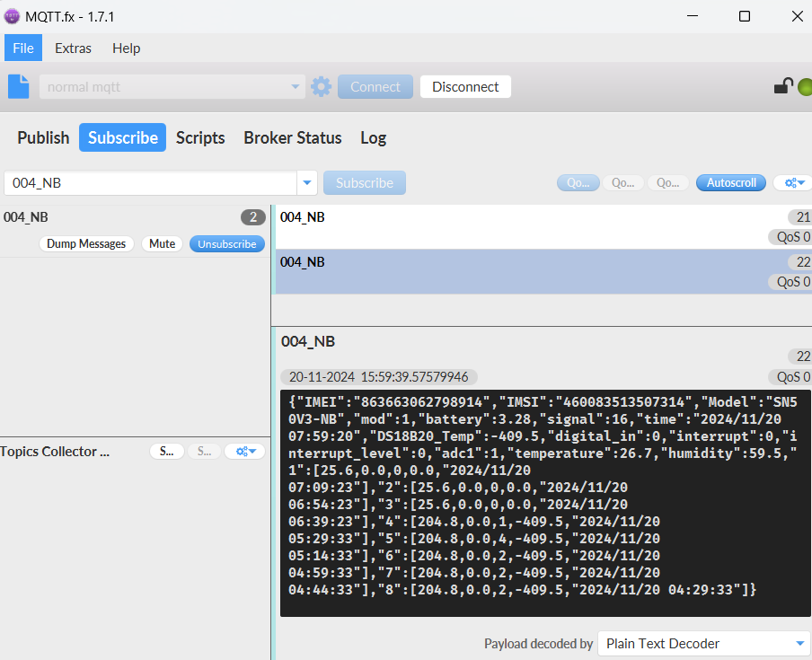812x660 pixels.
Task: Click the 22 badge in message details pane
Action: pos(801,356)
